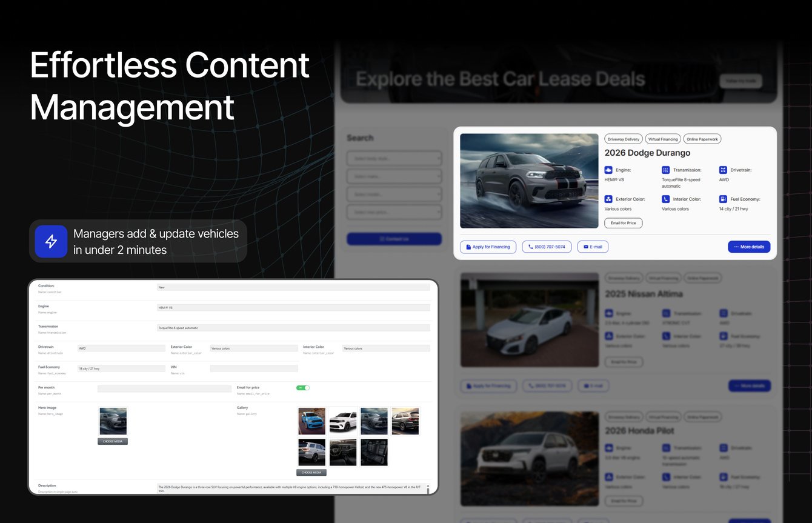Open the Select model dropdown
This screenshot has width=812, height=523.
394,195
